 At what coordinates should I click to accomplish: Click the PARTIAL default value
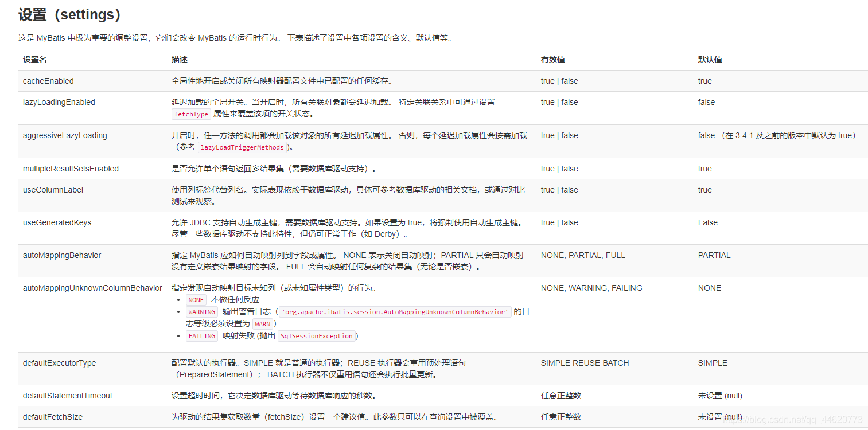point(714,255)
